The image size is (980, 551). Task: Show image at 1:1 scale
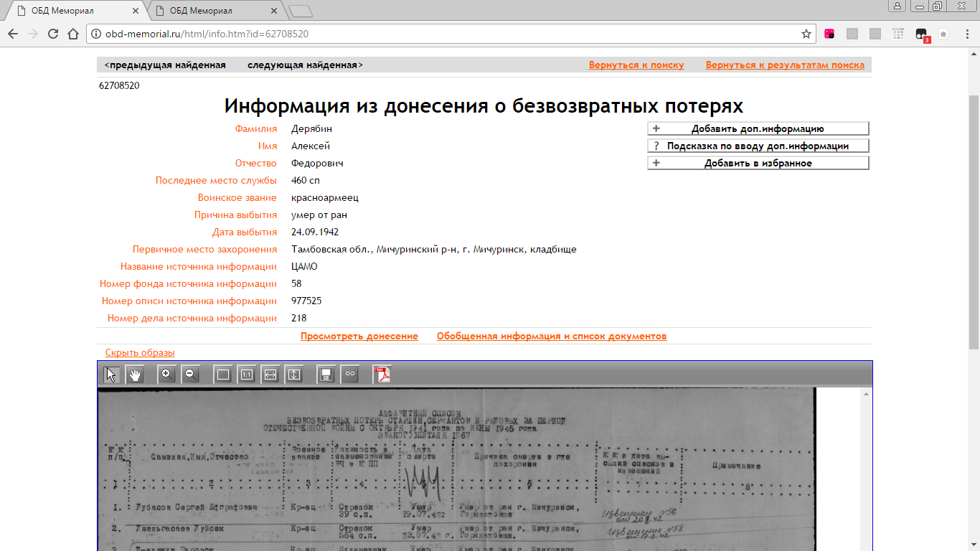click(246, 375)
